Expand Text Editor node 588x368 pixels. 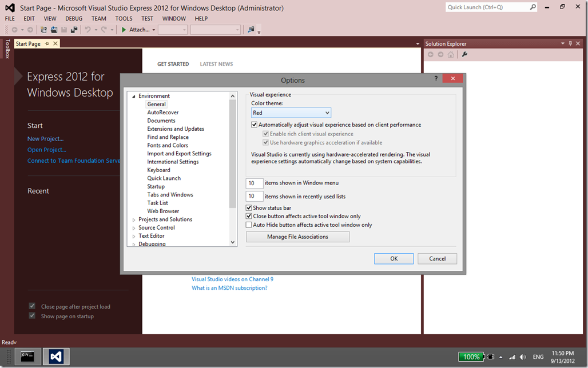tap(133, 237)
